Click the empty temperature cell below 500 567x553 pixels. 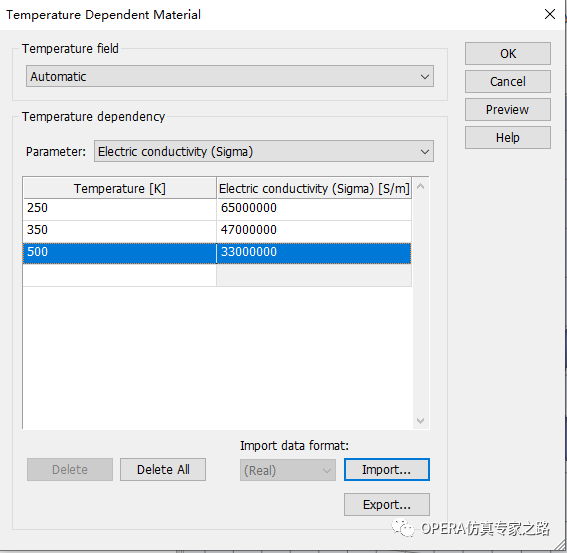(x=120, y=276)
